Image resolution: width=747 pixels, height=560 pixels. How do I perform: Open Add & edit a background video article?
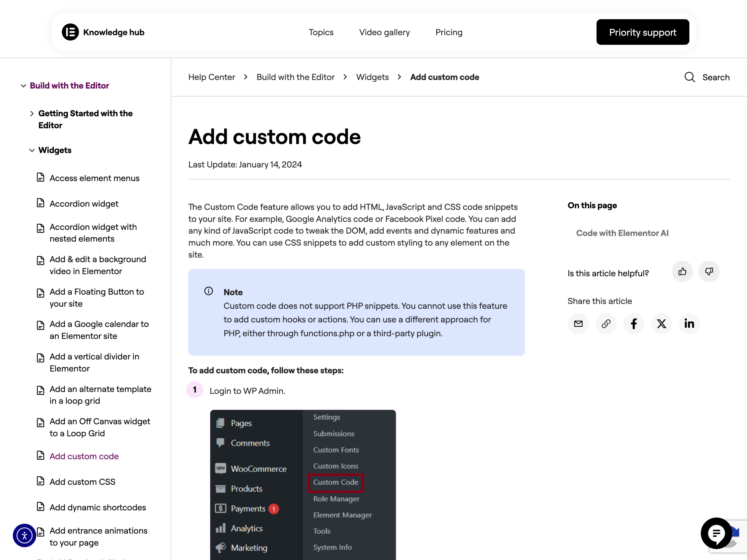click(x=98, y=265)
